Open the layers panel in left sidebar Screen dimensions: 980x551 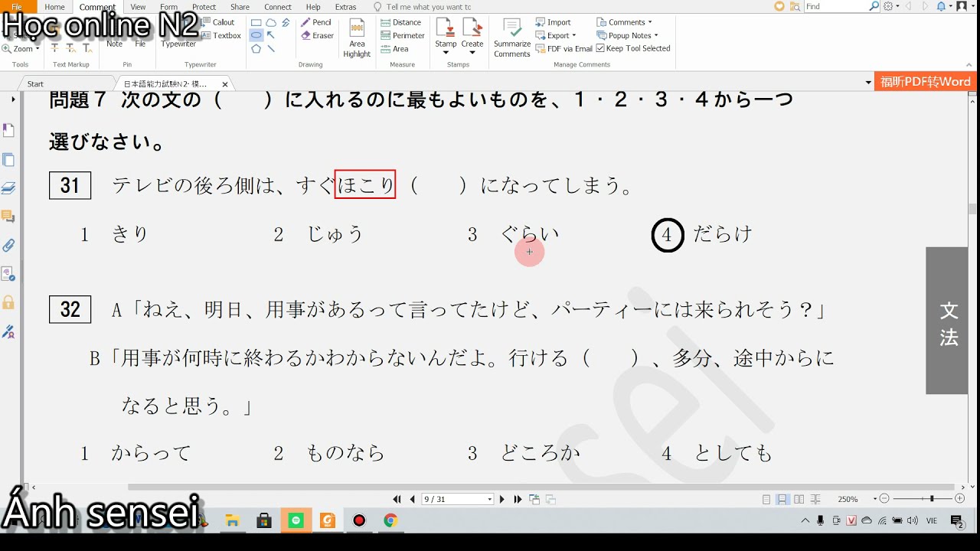click(x=8, y=187)
